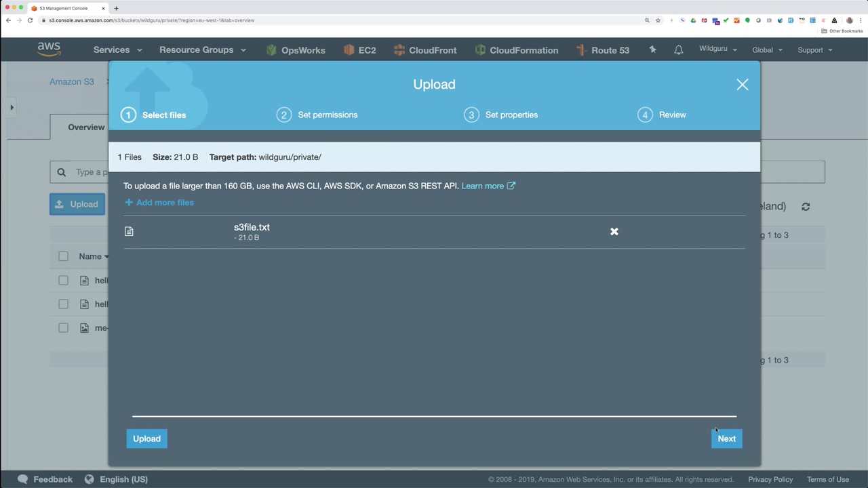
Task: Open the Chrome three-dot menu
Action: 861,20
